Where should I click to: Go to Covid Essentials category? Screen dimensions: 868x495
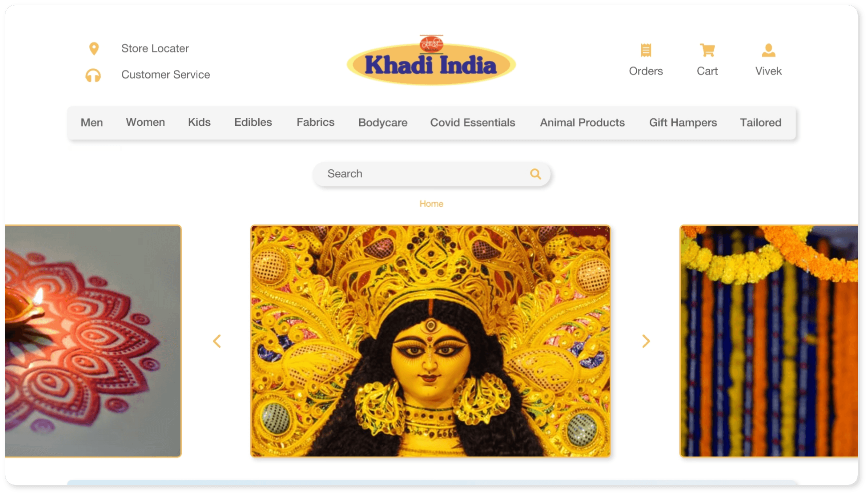click(x=472, y=123)
